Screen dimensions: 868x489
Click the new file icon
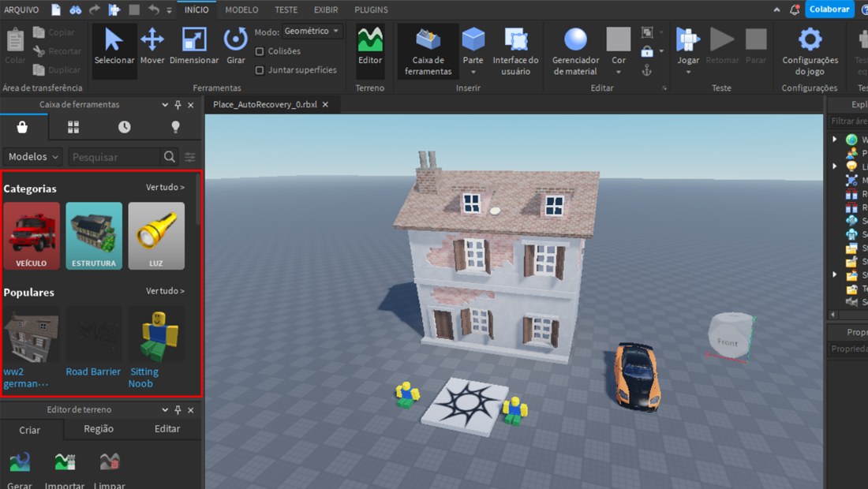point(56,9)
